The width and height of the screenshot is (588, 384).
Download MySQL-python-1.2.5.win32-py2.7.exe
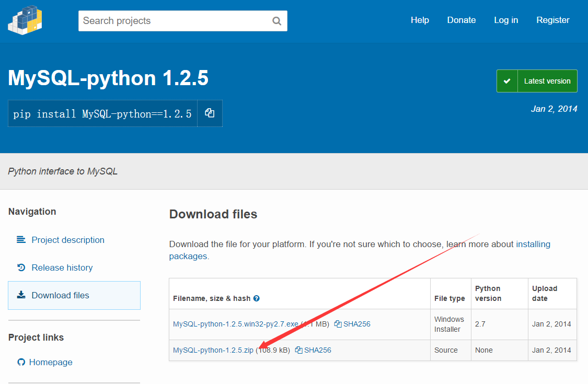(x=236, y=324)
